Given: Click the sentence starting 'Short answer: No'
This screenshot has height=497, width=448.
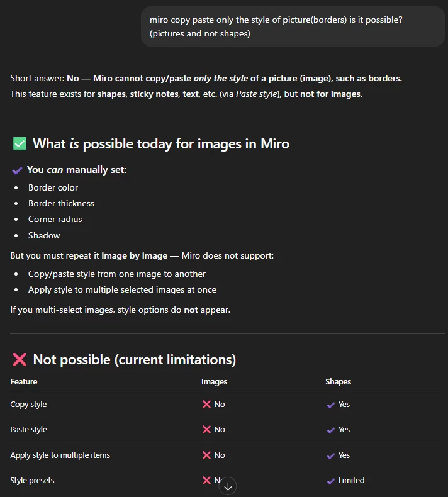Looking at the screenshot, I should click(206, 78).
